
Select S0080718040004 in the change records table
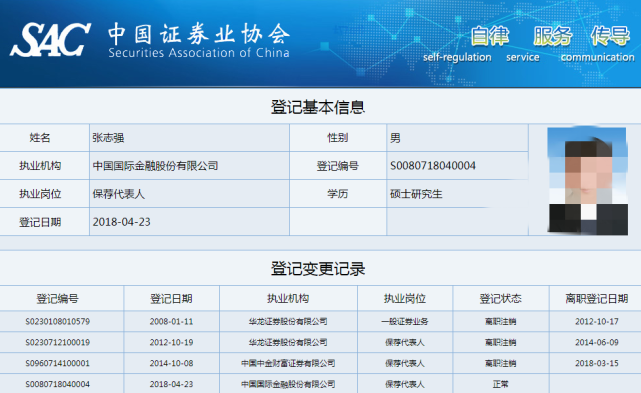[x=58, y=384]
